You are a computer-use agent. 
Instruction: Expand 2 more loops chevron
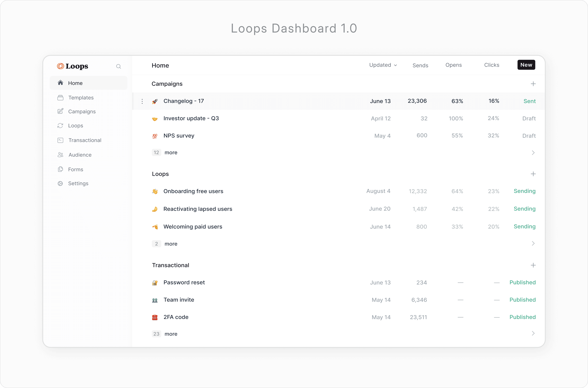[533, 243]
